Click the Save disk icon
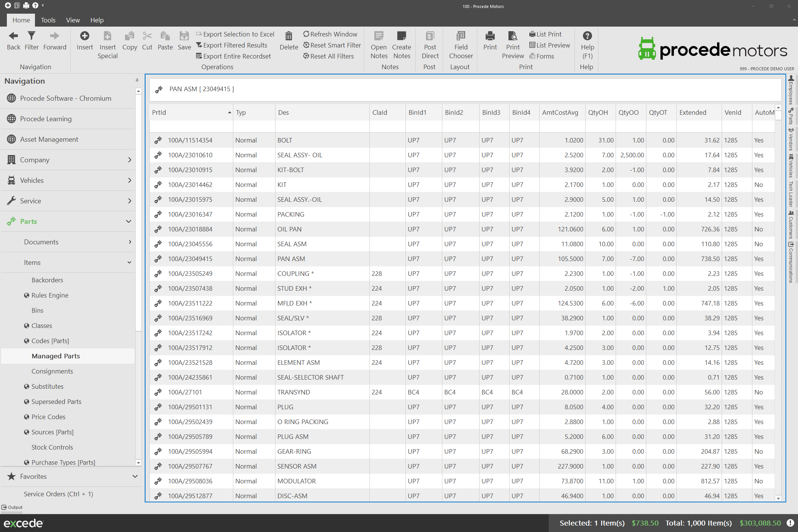 point(184,36)
